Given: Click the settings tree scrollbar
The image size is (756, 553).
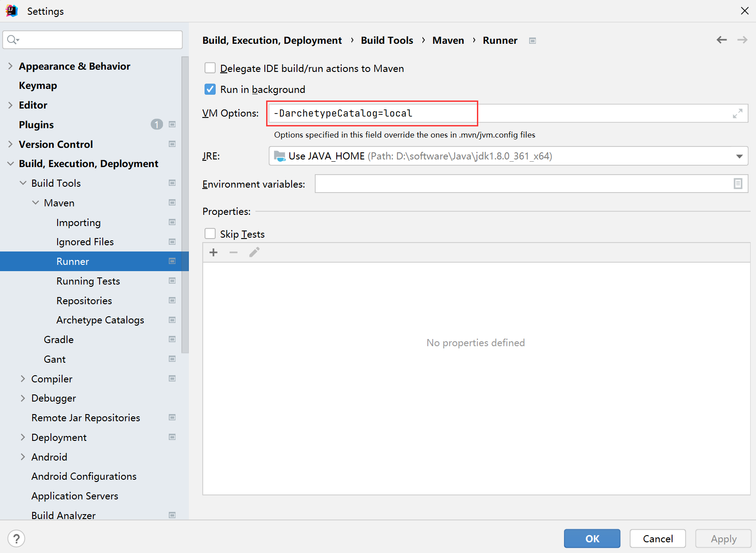Looking at the screenshot, I should click(185, 205).
